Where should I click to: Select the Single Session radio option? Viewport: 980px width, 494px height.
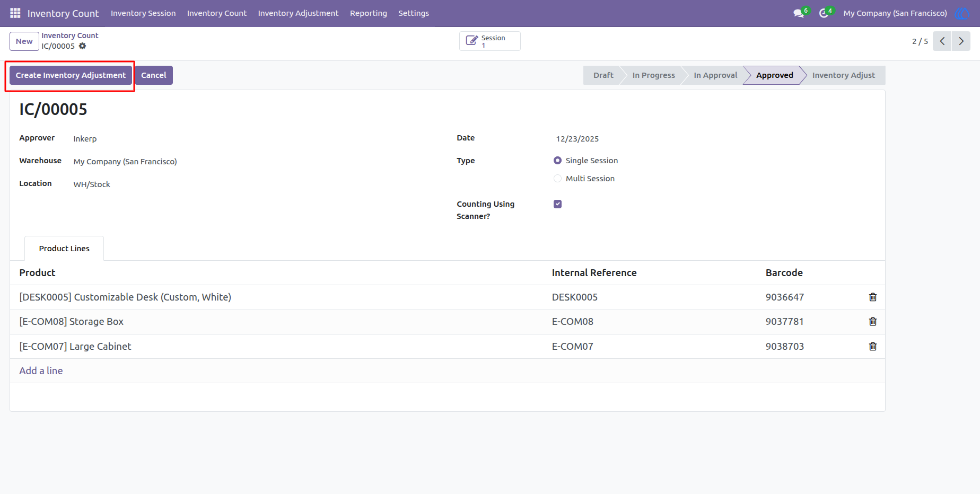coord(557,161)
